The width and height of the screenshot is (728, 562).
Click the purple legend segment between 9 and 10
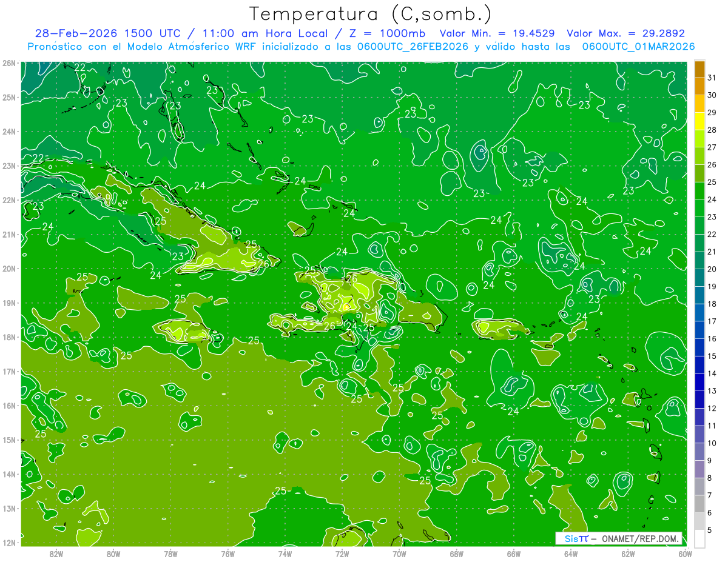coord(699,452)
